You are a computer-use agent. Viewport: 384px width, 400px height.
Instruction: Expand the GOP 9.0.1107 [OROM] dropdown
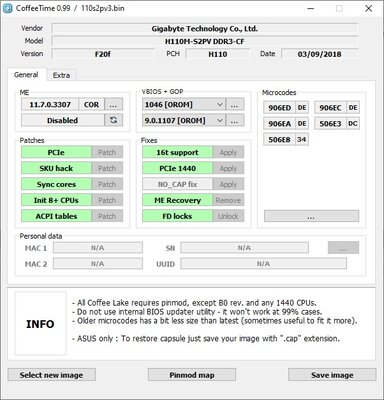point(184,120)
